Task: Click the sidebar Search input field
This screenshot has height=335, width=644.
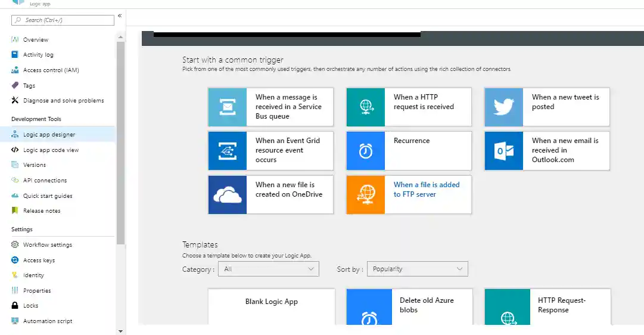Action: [63, 20]
